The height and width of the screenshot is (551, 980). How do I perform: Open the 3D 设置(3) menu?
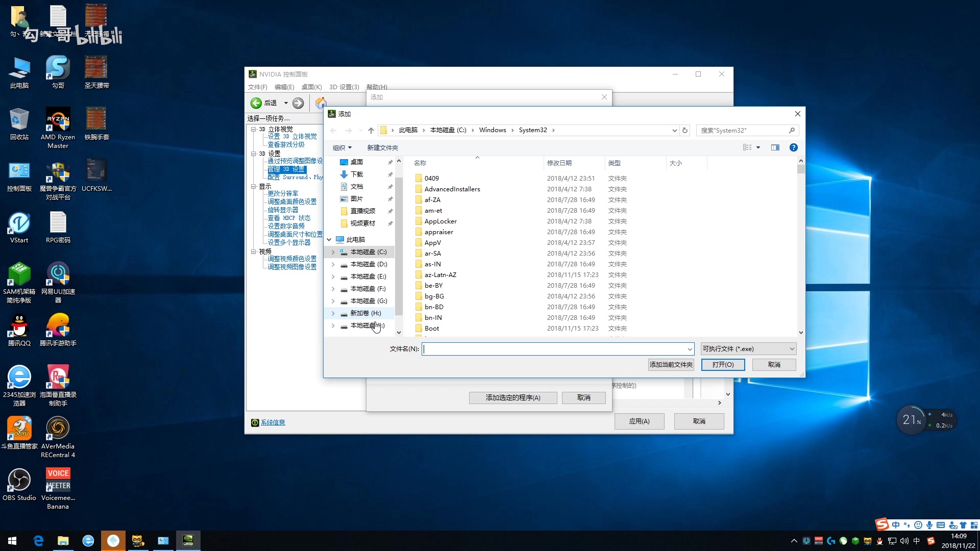tap(344, 87)
